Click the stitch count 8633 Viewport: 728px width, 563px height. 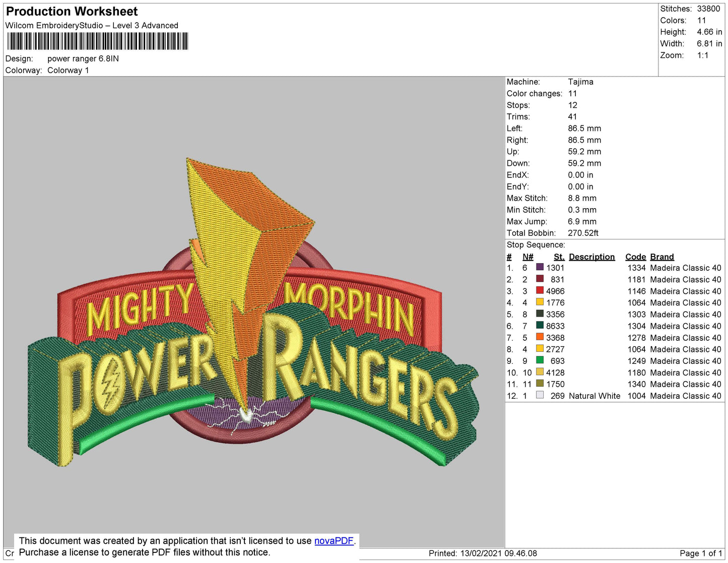pyautogui.click(x=555, y=326)
